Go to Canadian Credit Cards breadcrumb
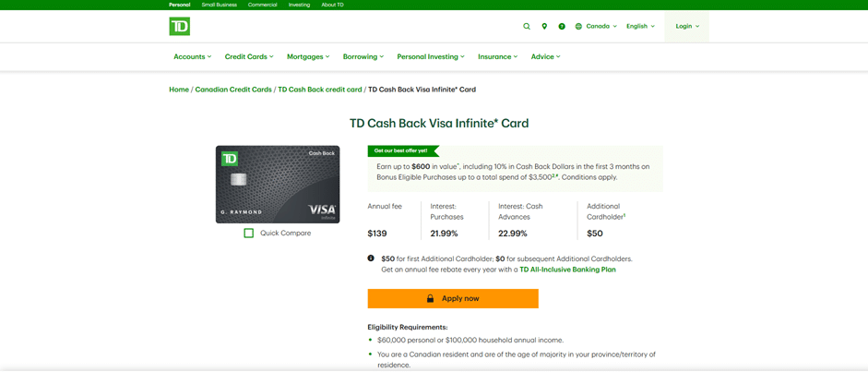Image resolution: width=868 pixels, height=372 pixels. click(233, 90)
